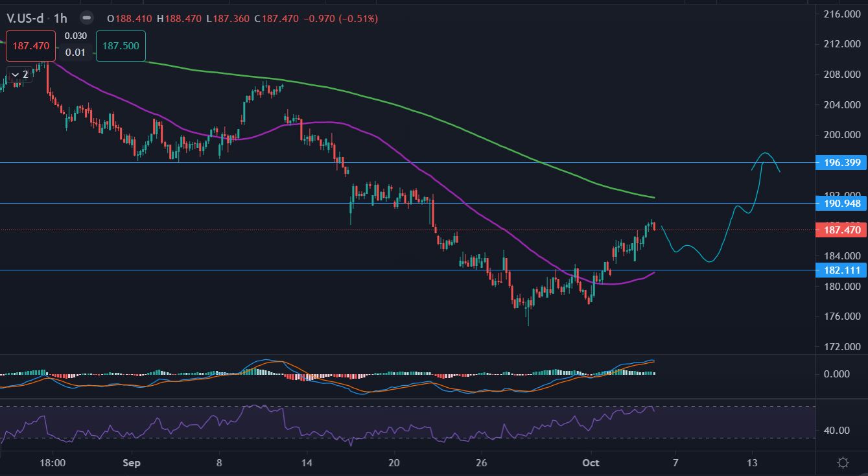This screenshot has height=476, width=868.
Task: Open chart settings gear icon
Action: 843,463
